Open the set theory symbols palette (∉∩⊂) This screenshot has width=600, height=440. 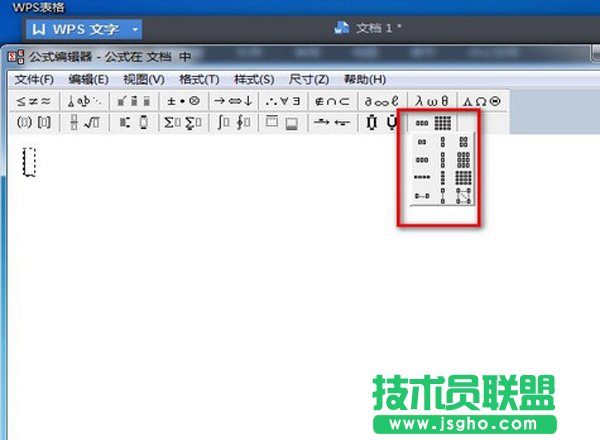click(333, 101)
